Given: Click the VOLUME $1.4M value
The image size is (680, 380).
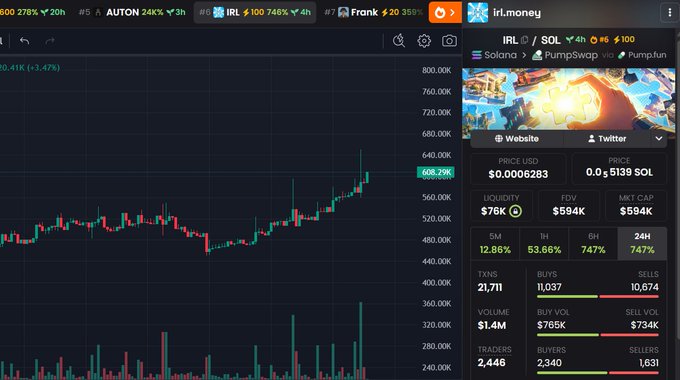Looking at the screenshot, I should pyautogui.click(x=492, y=325).
